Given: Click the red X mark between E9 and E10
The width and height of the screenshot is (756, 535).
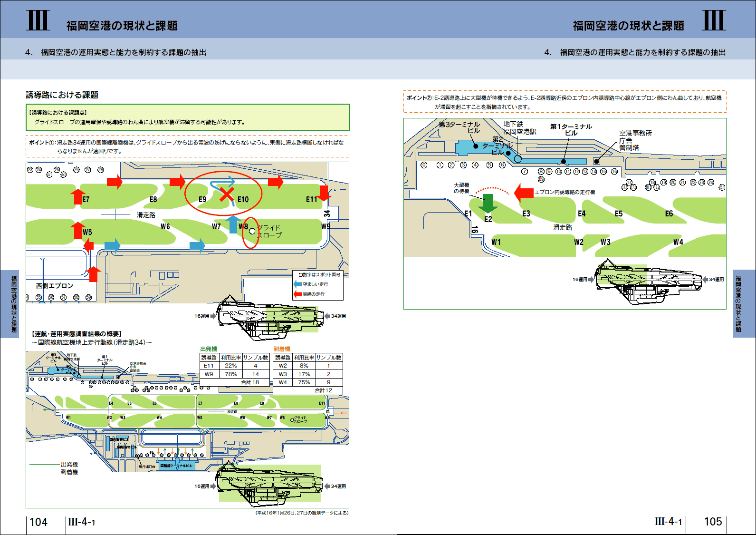Looking at the screenshot, I should [227, 194].
